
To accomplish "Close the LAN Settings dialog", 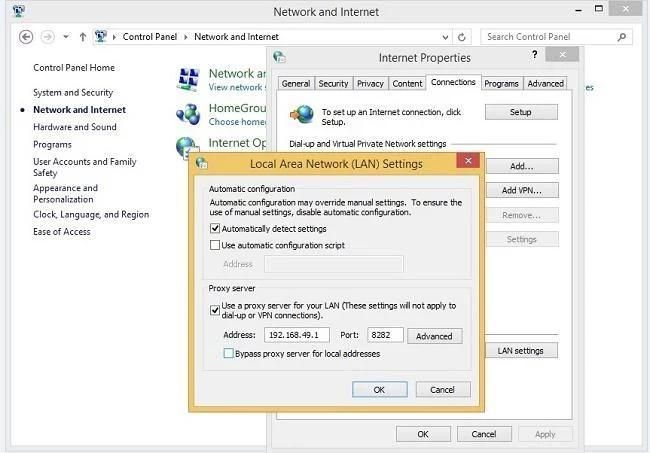I will click(x=466, y=162).
